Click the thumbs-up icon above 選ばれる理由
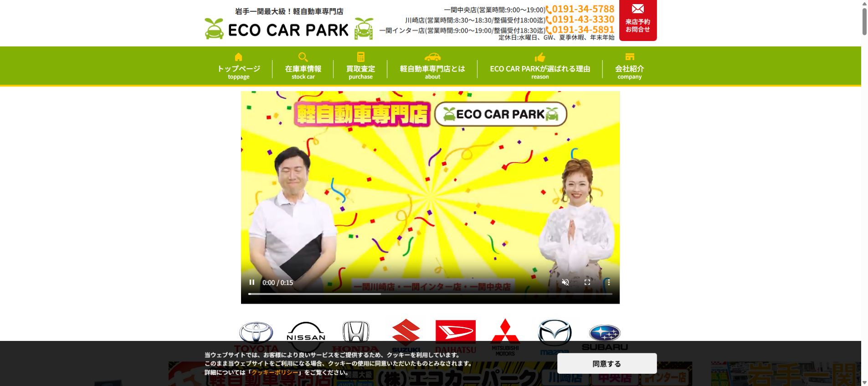 tap(540, 57)
